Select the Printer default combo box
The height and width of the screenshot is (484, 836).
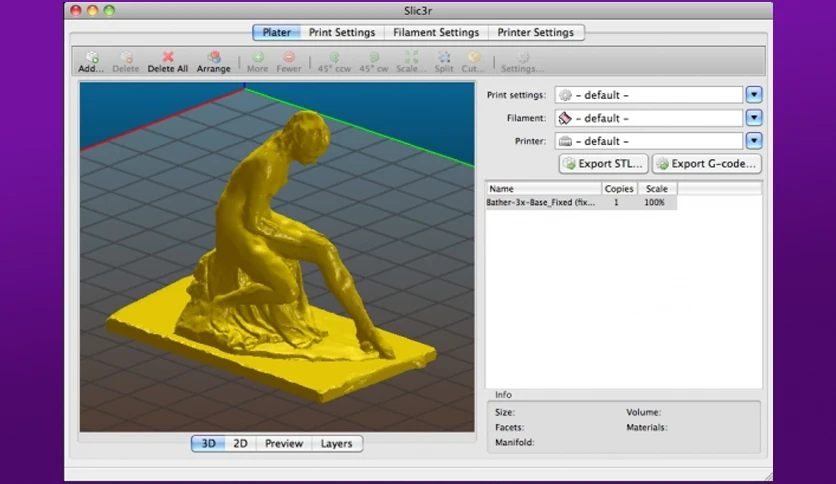click(x=649, y=141)
